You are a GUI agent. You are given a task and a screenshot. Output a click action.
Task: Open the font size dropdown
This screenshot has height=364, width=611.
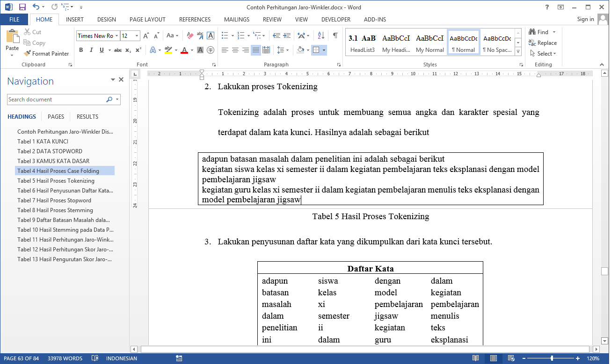click(x=137, y=36)
